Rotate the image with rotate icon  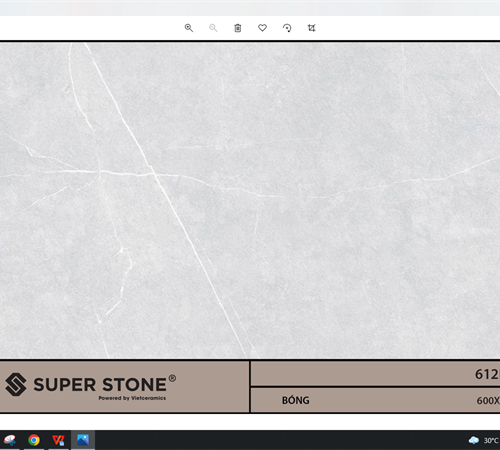click(x=287, y=28)
